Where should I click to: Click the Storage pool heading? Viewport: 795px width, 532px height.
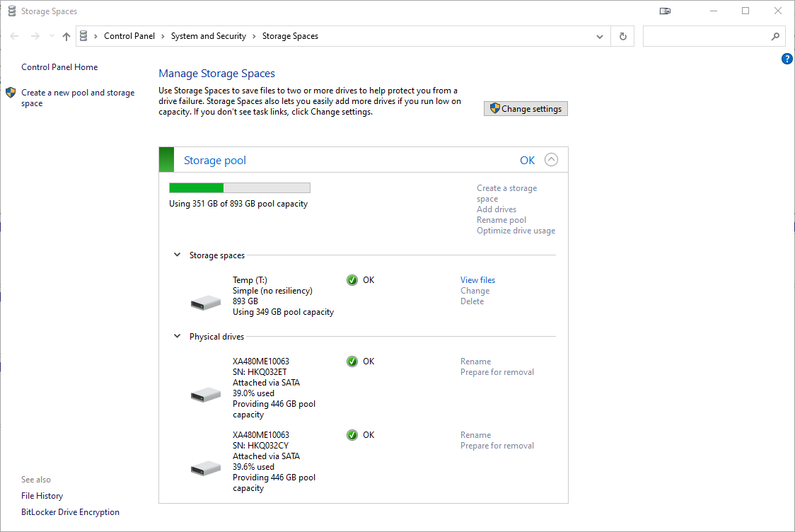tap(215, 161)
